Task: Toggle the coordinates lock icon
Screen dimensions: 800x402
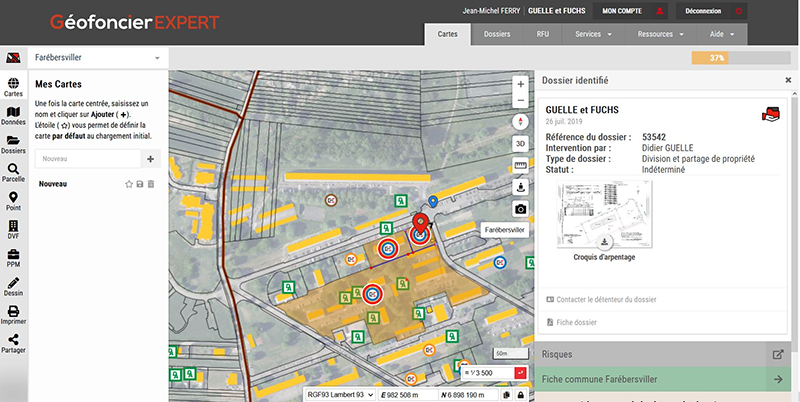Action: tap(520, 395)
